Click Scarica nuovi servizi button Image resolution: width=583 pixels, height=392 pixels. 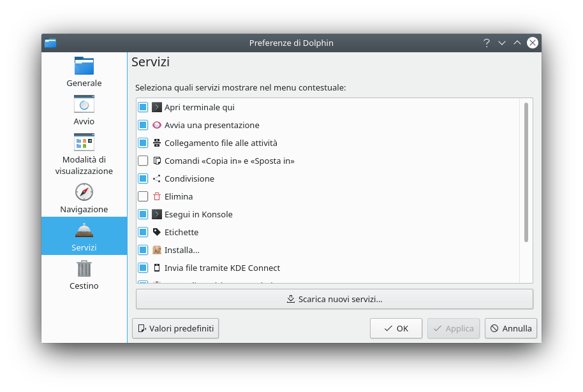click(334, 299)
